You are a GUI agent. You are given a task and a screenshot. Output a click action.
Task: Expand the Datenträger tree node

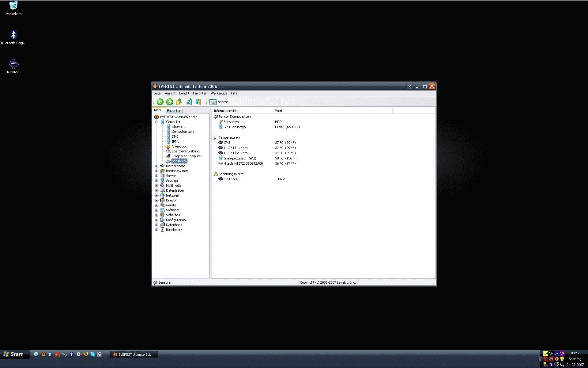pos(157,190)
